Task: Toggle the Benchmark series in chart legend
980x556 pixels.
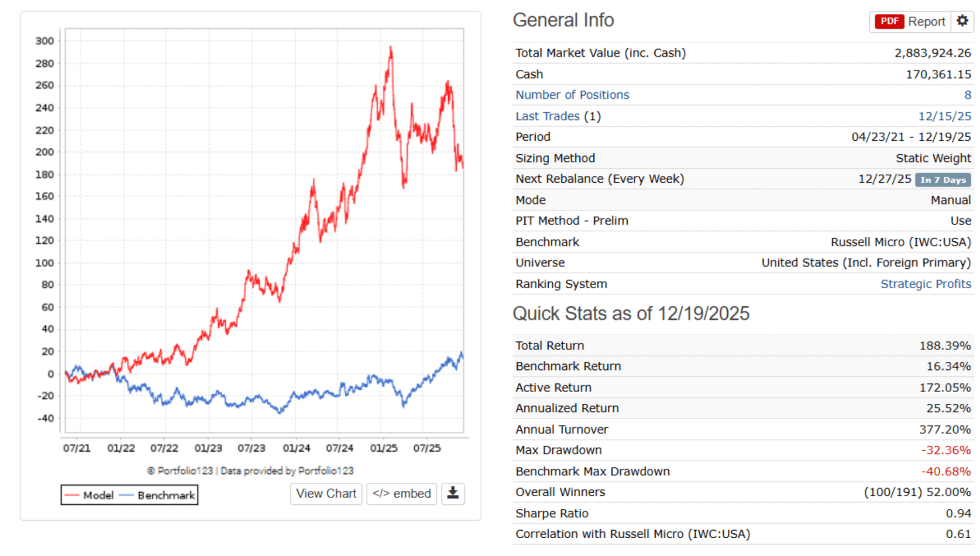Action: tap(158, 495)
